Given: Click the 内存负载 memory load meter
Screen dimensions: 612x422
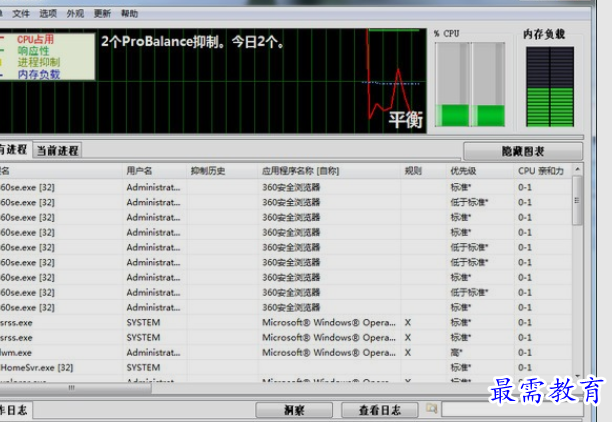Looking at the screenshot, I should click(550, 87).
